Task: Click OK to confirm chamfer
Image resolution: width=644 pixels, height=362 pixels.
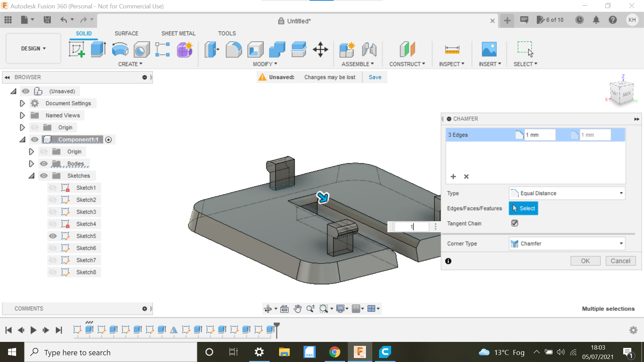Action: pyautogui.click(x=585, y=261)
